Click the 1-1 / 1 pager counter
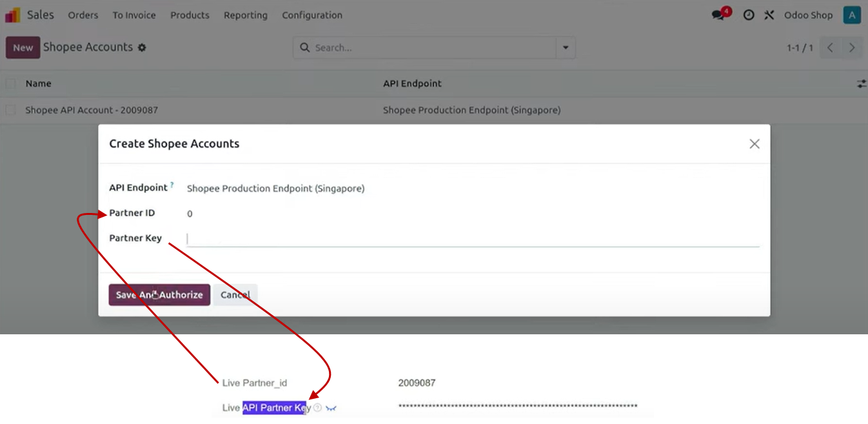The height and width of the screenshot is (424, 868). point(800,48)
